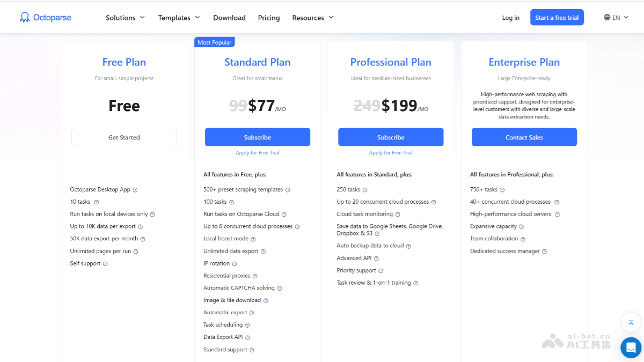Click the scroll-to-top arrow button
Screen dimensions: 644x362
coord(631,322)
